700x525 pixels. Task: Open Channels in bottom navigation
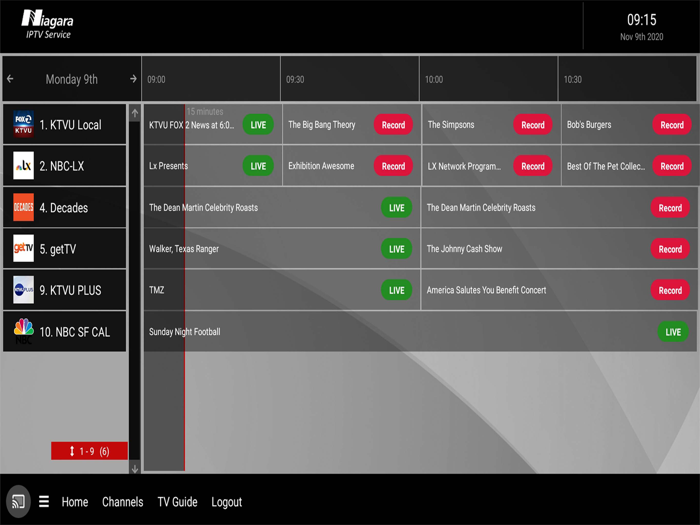click(x=122, y=502)
